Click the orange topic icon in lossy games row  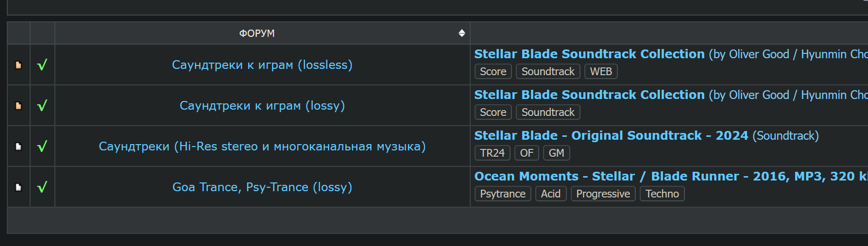pyautogui.click(x=18, y=106)
